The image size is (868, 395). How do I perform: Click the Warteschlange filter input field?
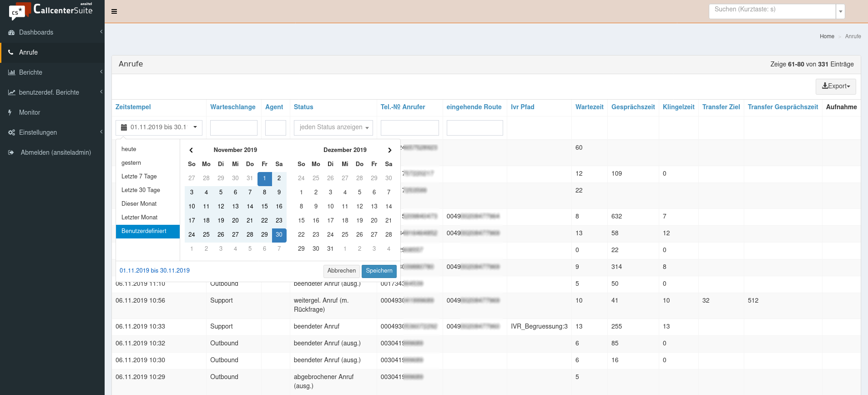pos(233,128)
